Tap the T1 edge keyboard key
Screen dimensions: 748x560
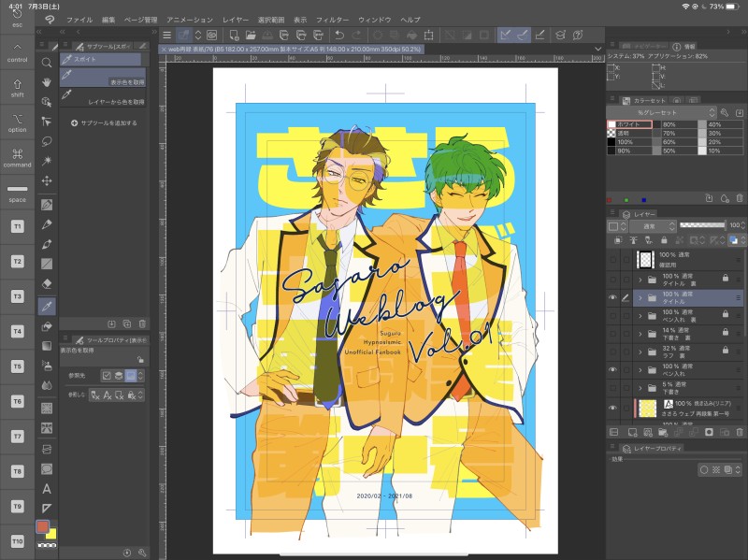click(x=17, y=226)
